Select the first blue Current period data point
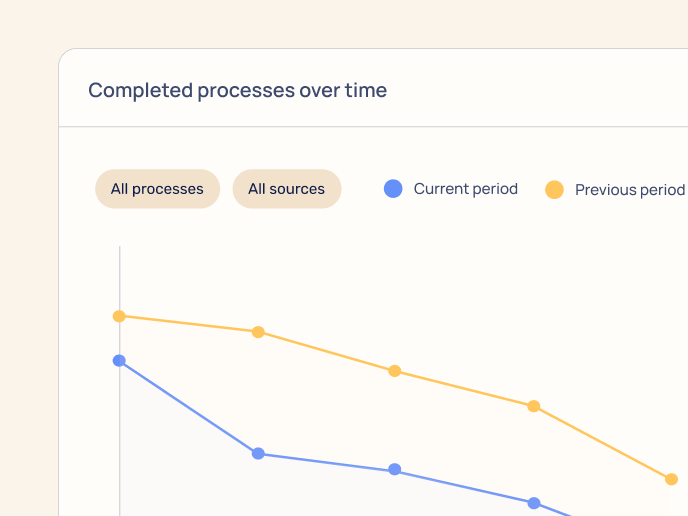Screen dimensions: 688x516 point(119,360)
